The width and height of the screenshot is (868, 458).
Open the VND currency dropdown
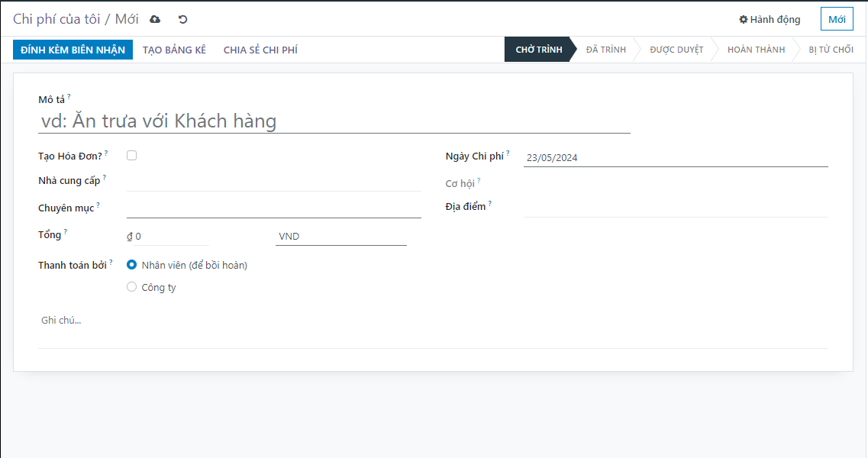tap(341, 236)
